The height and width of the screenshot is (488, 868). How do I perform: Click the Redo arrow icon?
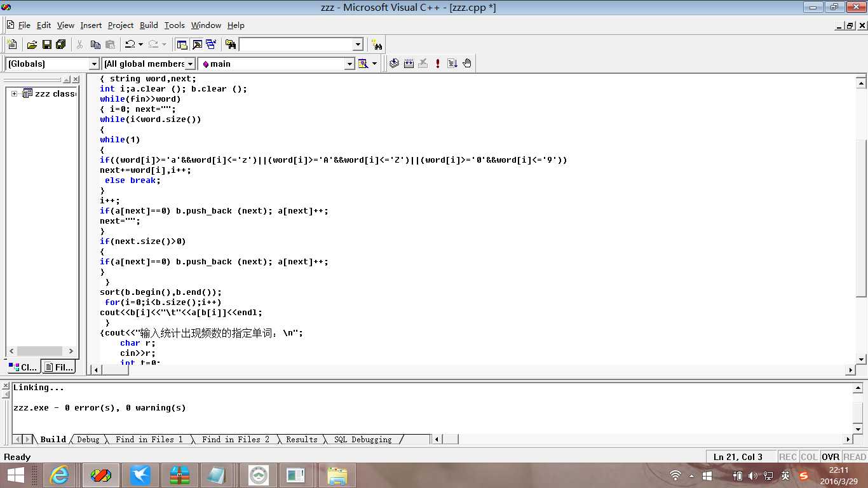coord(153,44)
